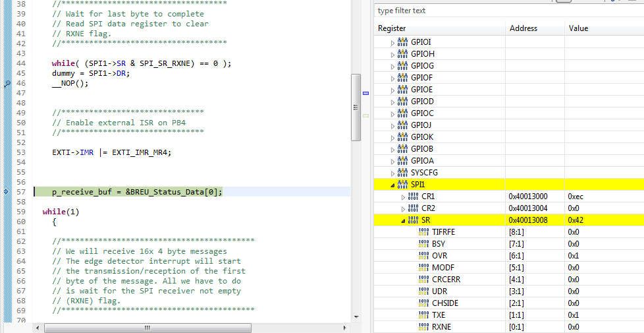The width and height of the screenshot is (644, 333).
Task: Click the CRCERR bit field icon
Action: 423,280
